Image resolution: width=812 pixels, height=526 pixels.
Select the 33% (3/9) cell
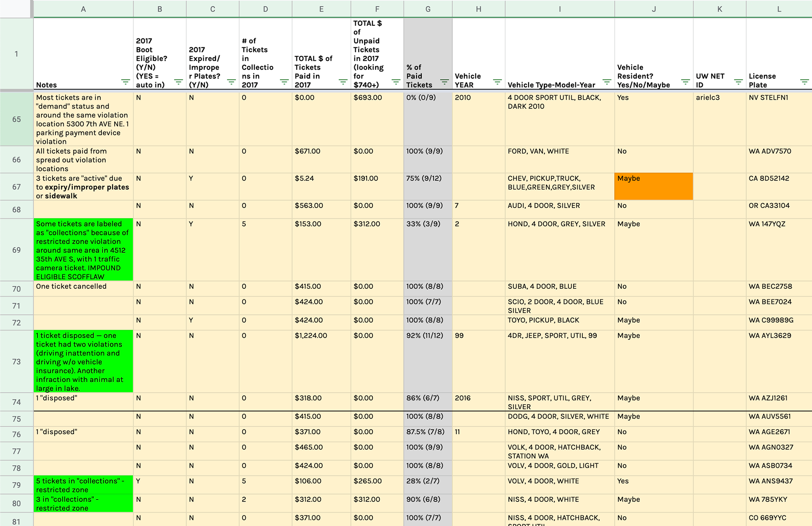tap(428, 250)
